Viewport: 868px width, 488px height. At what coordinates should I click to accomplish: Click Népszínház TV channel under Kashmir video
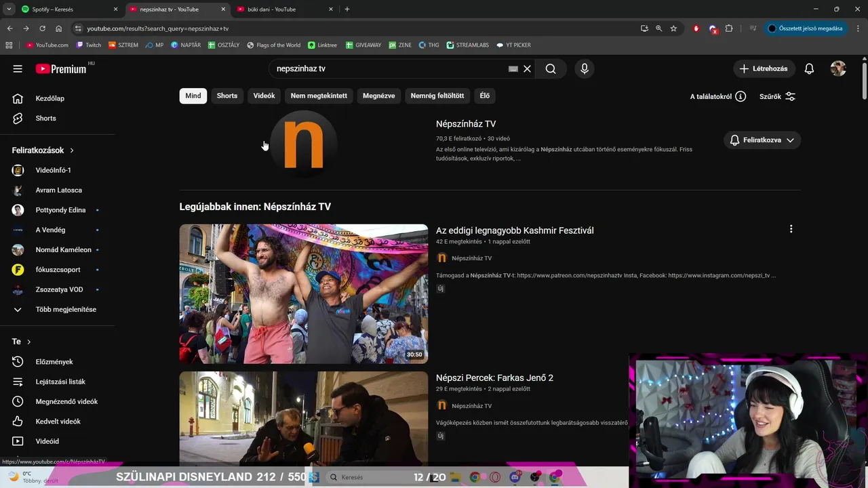[x=471, y=258]
